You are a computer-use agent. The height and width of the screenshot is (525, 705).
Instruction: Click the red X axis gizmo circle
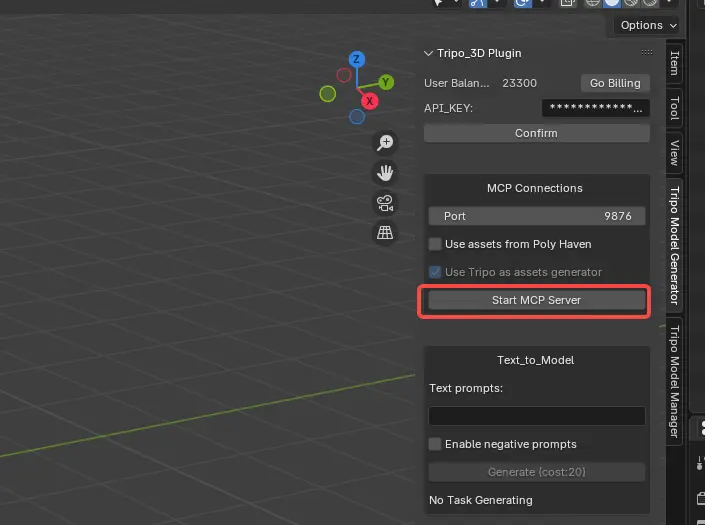(369, 101)
